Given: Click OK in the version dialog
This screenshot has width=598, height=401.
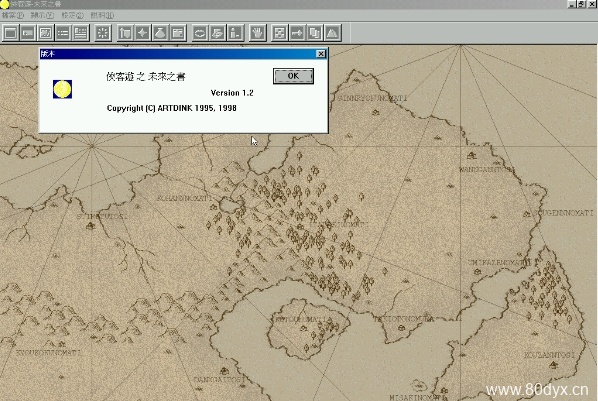Looking at the screenshot, I should pos(293,76).
